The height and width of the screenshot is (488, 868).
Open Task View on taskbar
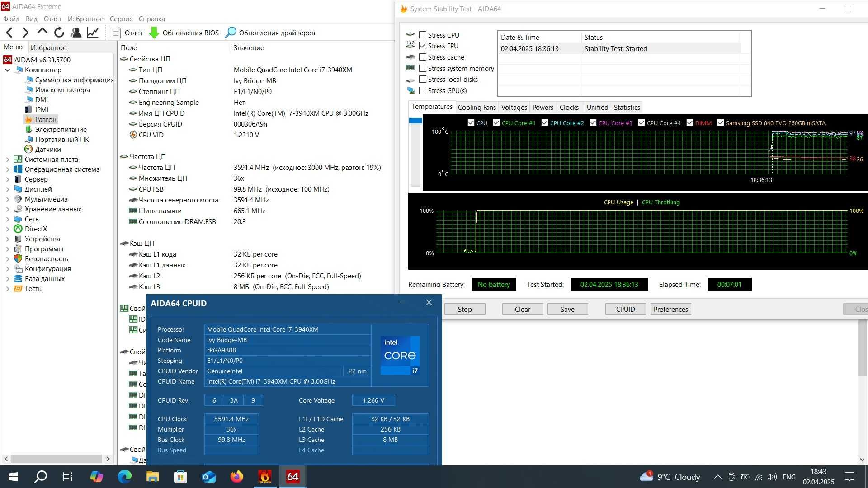tap(68, 477)
